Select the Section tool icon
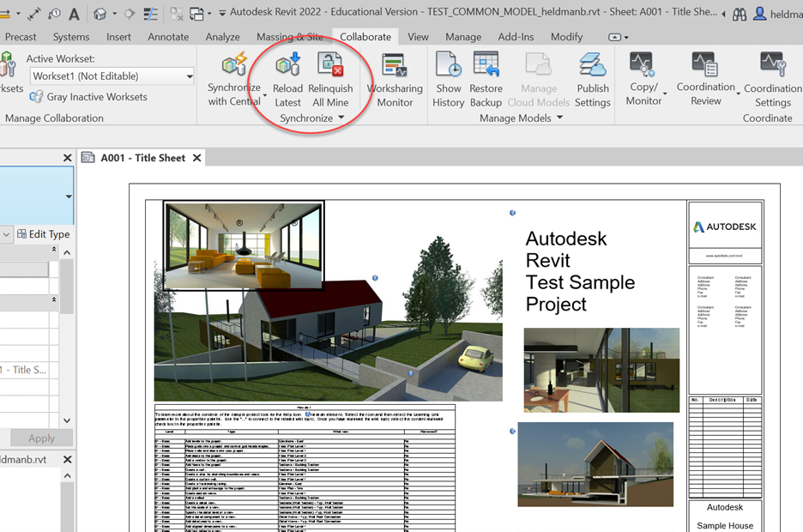The height and width of the screenshot is (532, 803). point(130,14)
